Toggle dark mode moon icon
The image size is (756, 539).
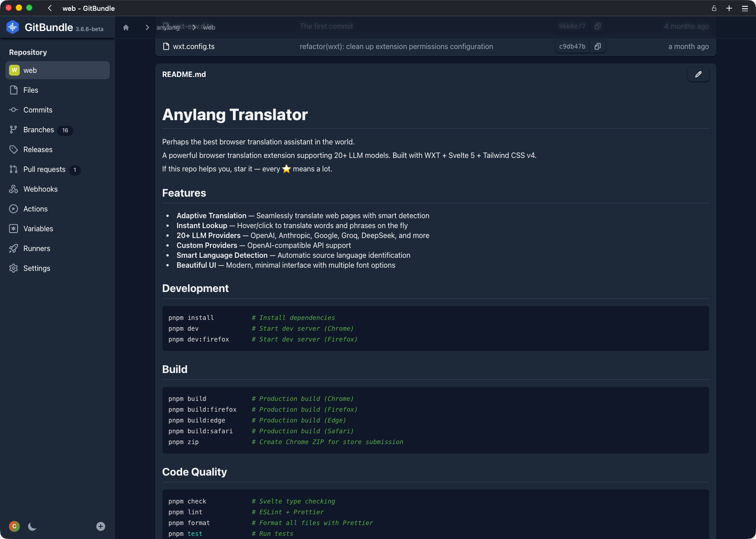(x=32, y=526)
